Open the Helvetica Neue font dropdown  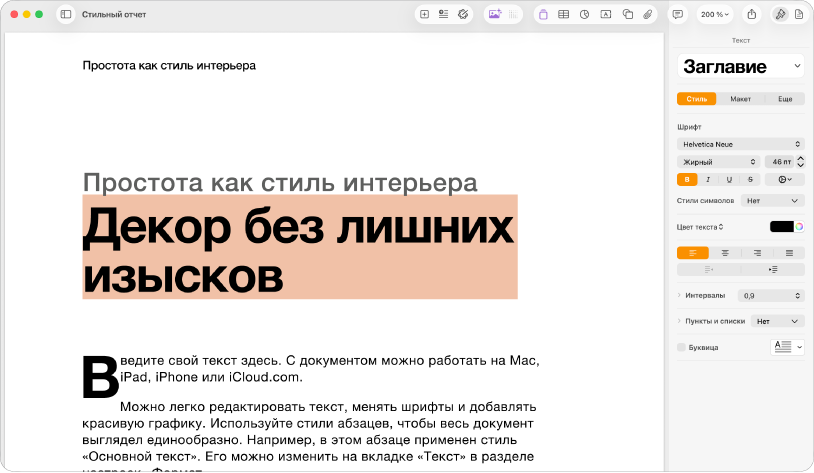point(741,144)
